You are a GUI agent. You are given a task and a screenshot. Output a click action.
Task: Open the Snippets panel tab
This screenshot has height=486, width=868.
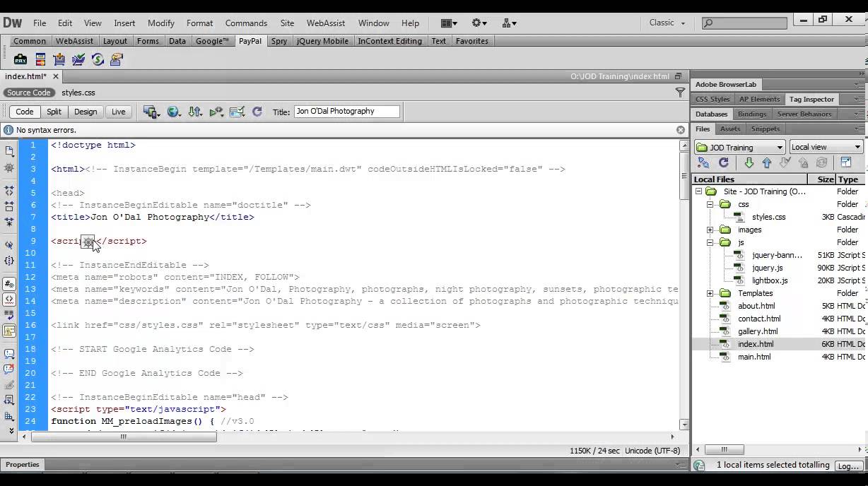point(766,129)
